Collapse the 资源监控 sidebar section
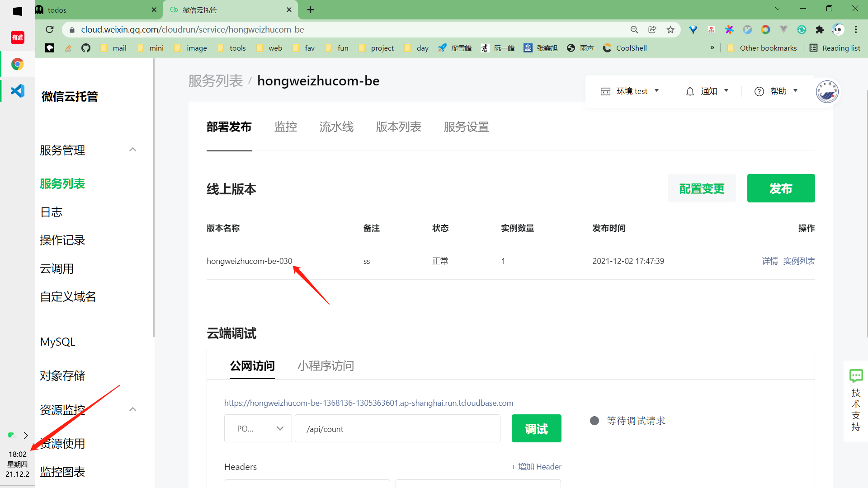The image size is (868, 488). 132,409
